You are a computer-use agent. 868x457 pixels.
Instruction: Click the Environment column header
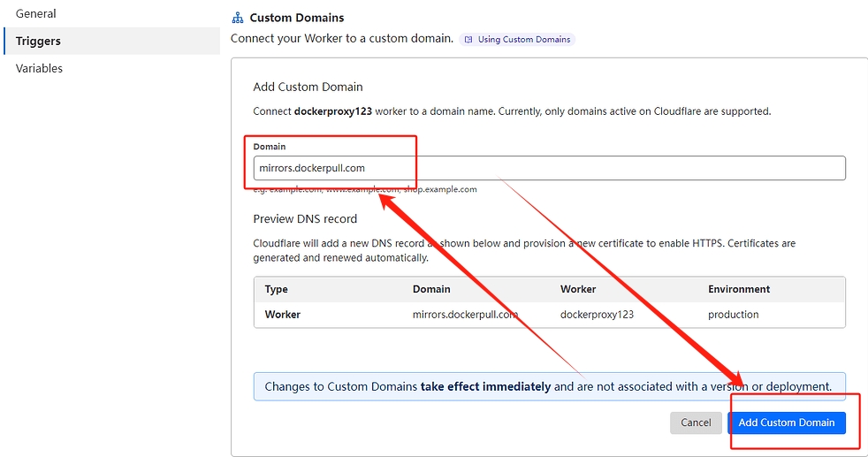739,289
